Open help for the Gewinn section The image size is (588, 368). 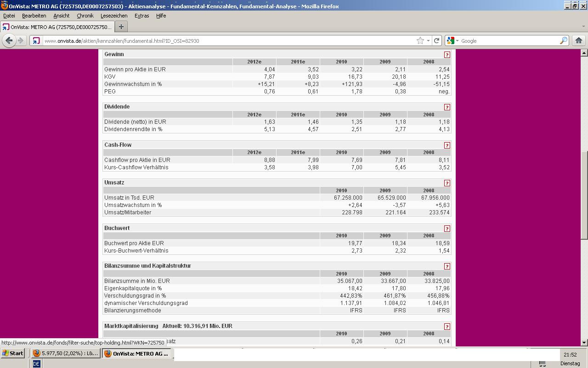pos(447,55)
